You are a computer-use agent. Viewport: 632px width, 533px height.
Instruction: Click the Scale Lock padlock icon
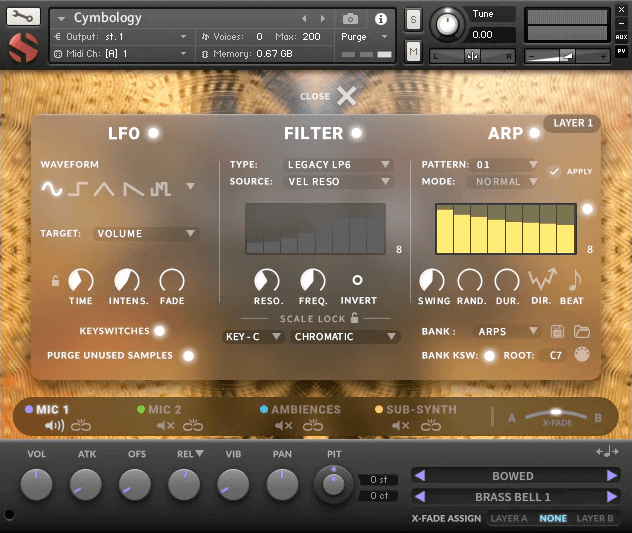(354, 318)
